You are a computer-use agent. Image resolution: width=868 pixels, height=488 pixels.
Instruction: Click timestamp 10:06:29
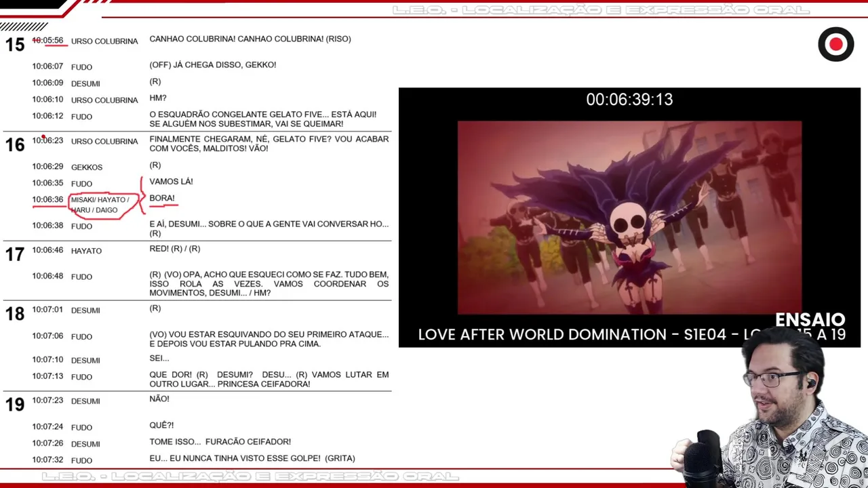[47, 167]
